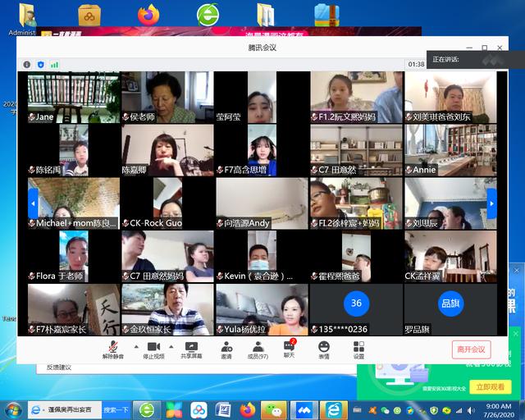Select the 侯老师 video tile

(x=167, y=97)
